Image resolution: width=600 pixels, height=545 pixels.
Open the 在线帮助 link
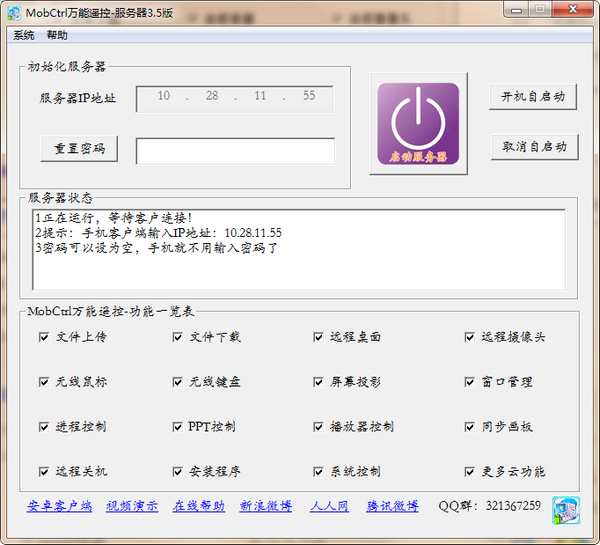click(199, 506)
